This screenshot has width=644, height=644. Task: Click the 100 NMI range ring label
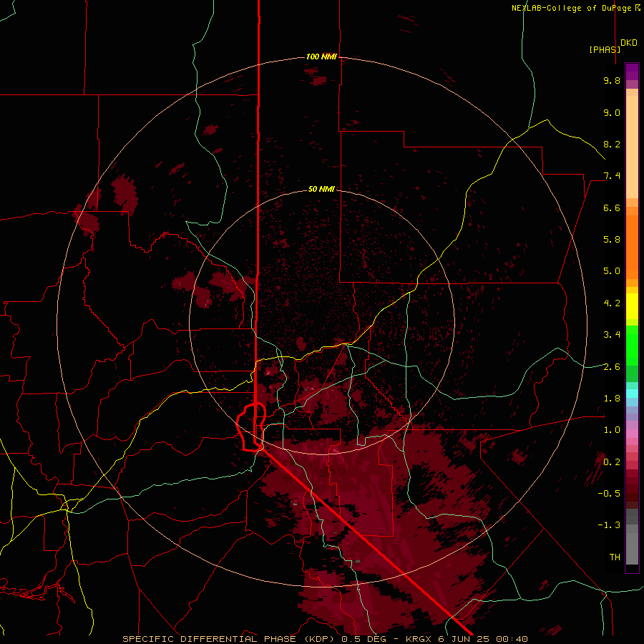(x=321, y=57)
